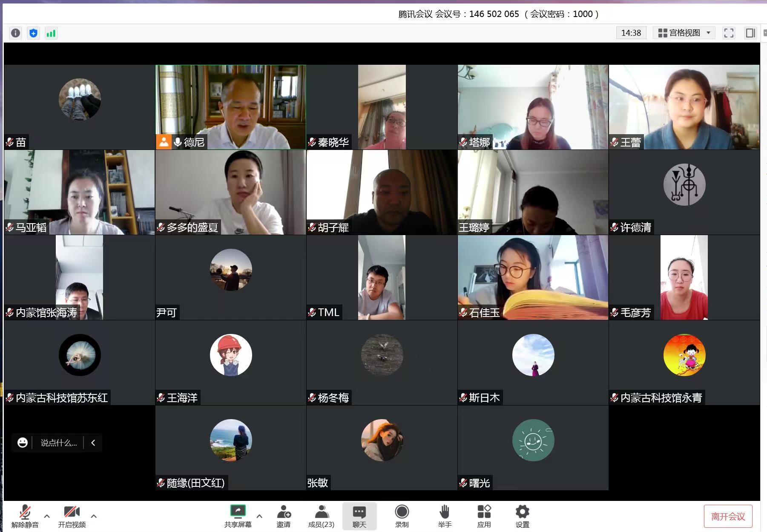The width and height of the screenshot is (767, 532).
Task: Enter fullscreen mode icon
Action: point(729,33)
